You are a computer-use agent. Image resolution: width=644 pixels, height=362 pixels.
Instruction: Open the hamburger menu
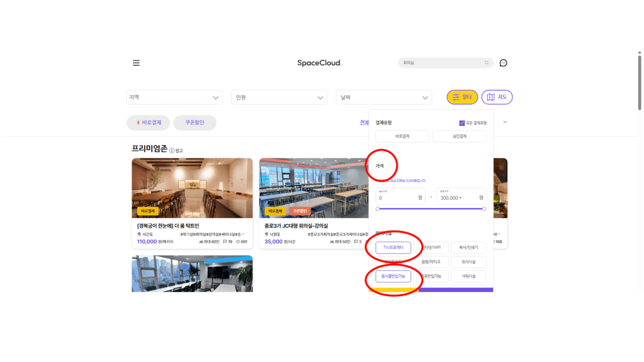136,63
